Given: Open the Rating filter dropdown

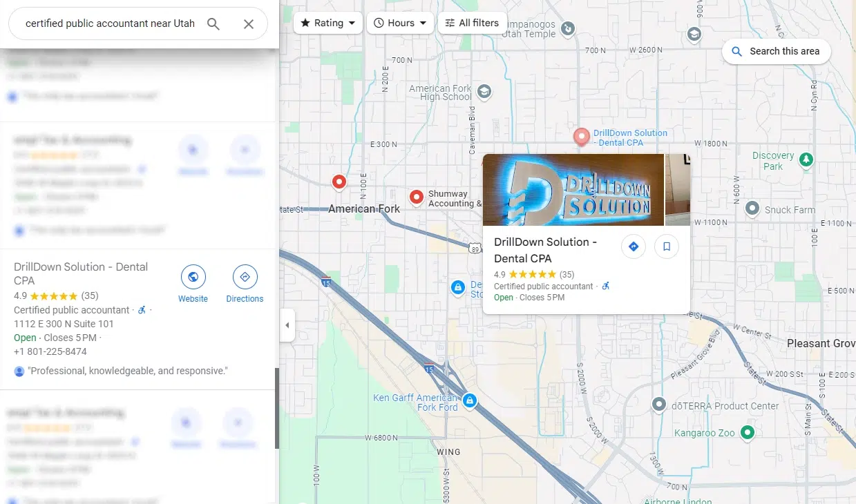Looking at the screenshot, I should (x=327, y=23).
